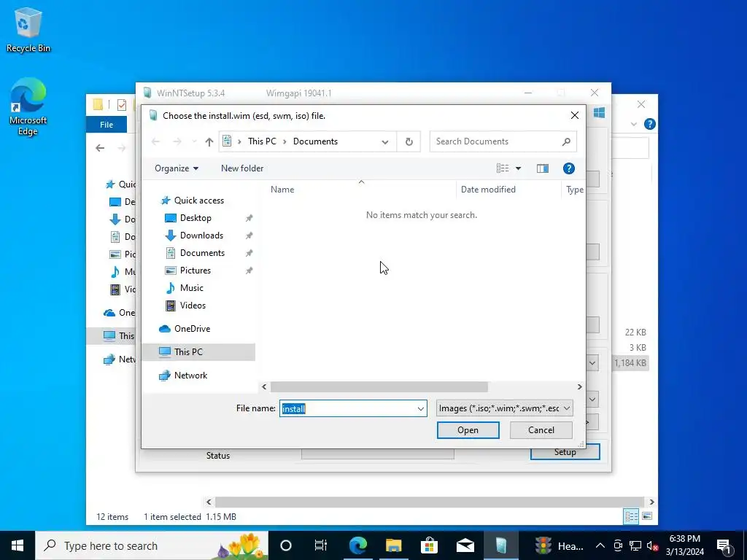Open the notification center icon
The height and width of the screenshot is (560, 747).
pos(724,546)
